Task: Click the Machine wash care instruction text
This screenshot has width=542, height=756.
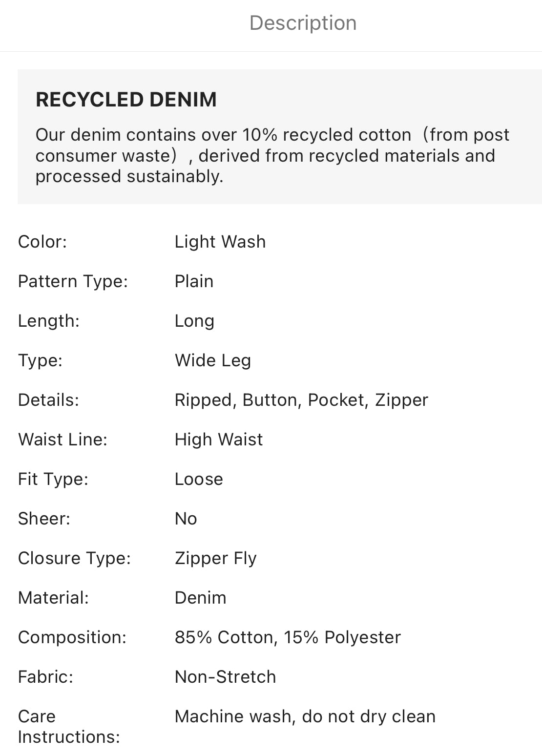Action: [305, 716]
